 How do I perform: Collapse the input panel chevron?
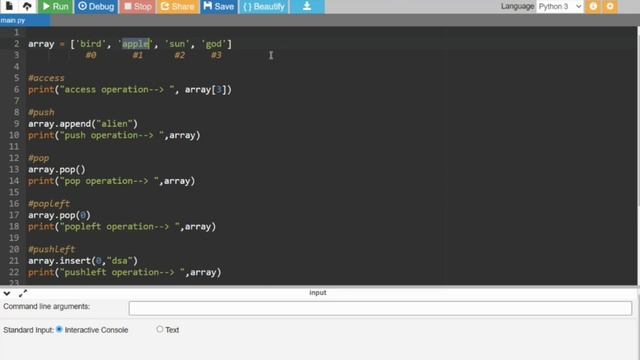[7, 293]
